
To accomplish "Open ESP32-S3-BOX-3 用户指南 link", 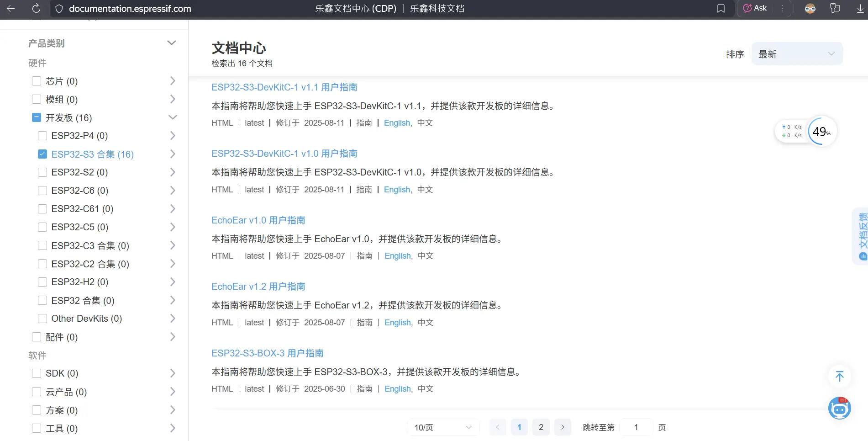I will point(267,353).
